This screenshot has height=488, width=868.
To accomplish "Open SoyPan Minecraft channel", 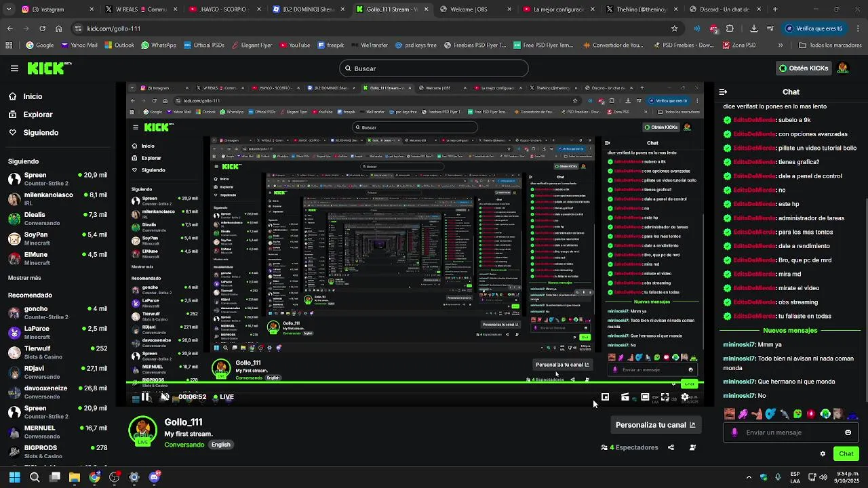I will (x=58, y=238).
